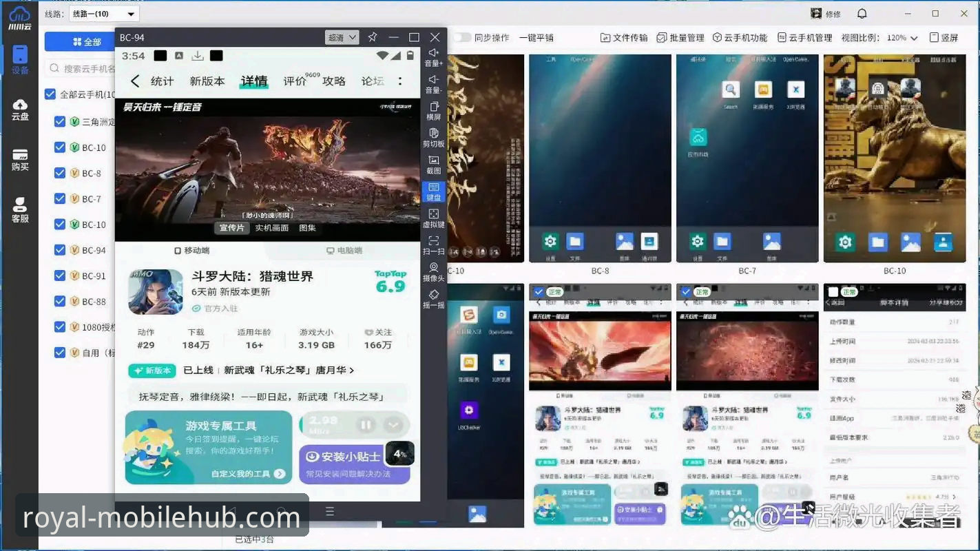Viewport: 980px width, 551px height.
Task: Switch to 横屏 landscape mode icon
Action: (434, 111)
